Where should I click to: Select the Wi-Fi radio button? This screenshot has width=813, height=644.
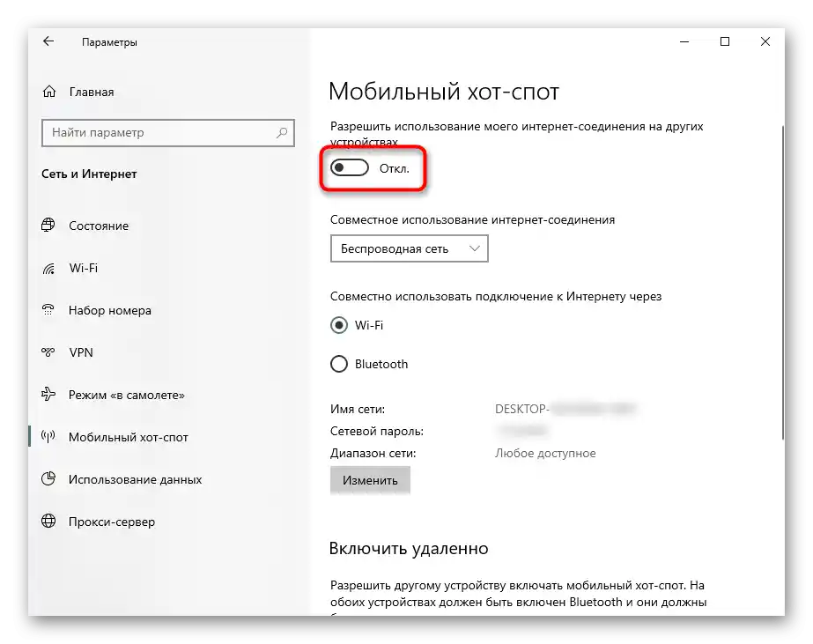click(339, 325)
